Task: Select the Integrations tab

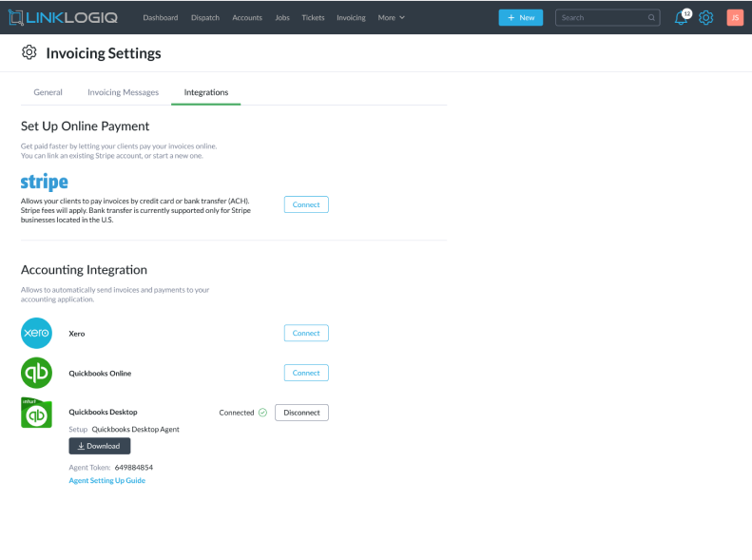Action: (205, 92)
